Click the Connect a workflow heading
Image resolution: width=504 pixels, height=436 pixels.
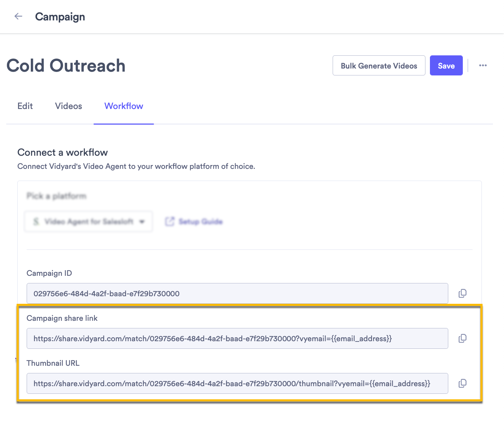click(63, 152)
